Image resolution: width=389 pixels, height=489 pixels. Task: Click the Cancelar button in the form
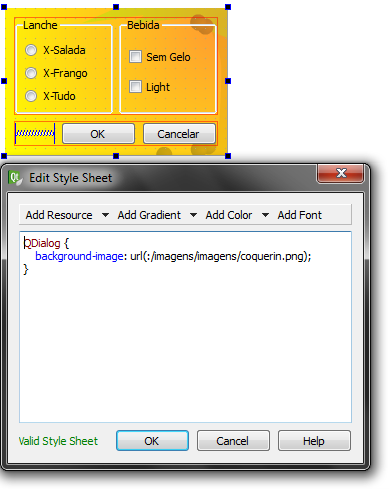(179, 134)
